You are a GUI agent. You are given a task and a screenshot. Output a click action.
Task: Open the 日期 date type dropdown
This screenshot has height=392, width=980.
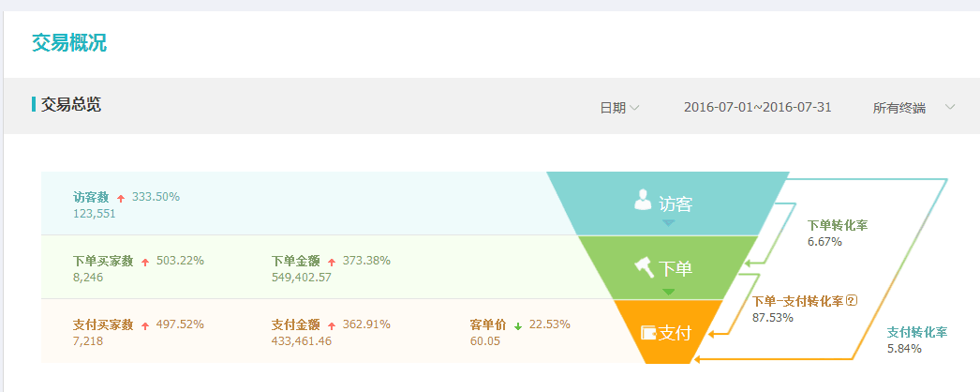tap(619, 108)
